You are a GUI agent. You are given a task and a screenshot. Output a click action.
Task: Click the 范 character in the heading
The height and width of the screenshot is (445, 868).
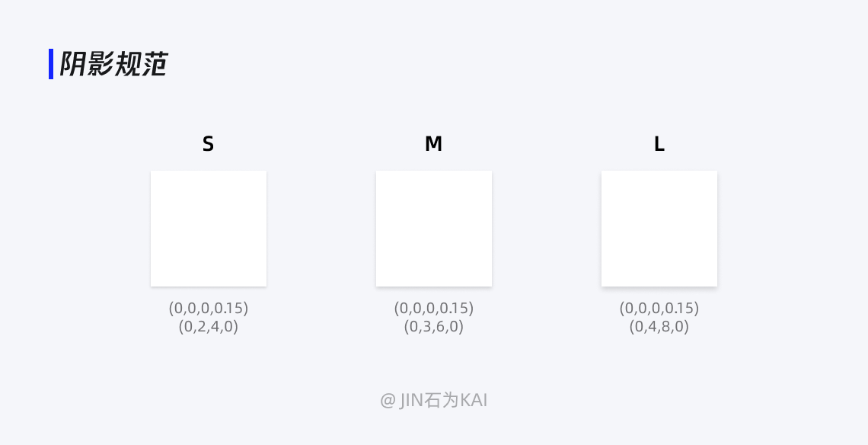tap(155, 64)
